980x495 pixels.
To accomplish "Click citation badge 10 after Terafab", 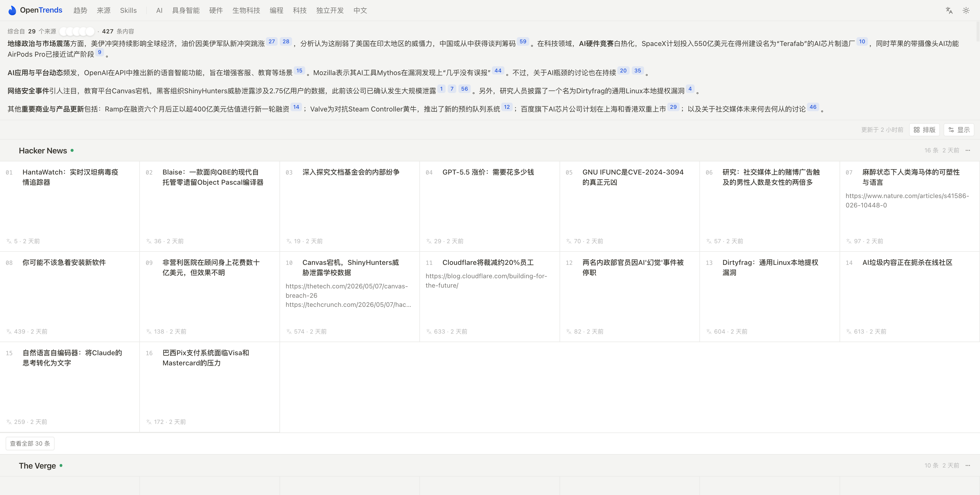I will coord(862,41).
